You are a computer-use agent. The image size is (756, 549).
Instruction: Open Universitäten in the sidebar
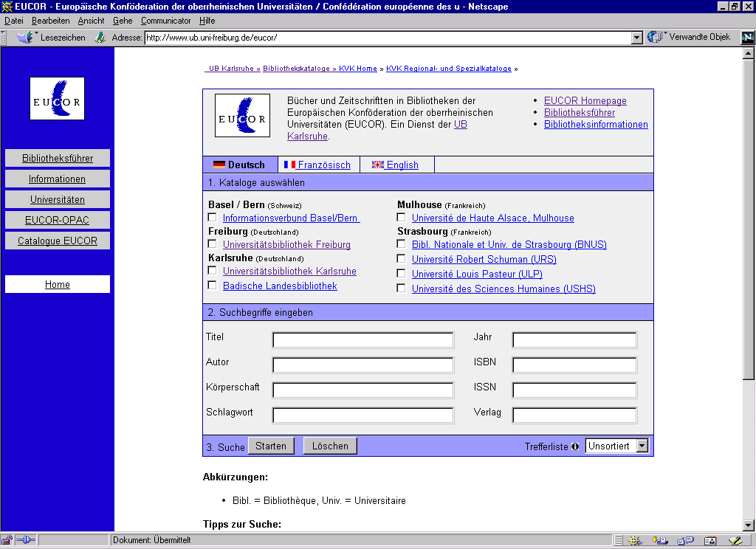pos(58,199)
